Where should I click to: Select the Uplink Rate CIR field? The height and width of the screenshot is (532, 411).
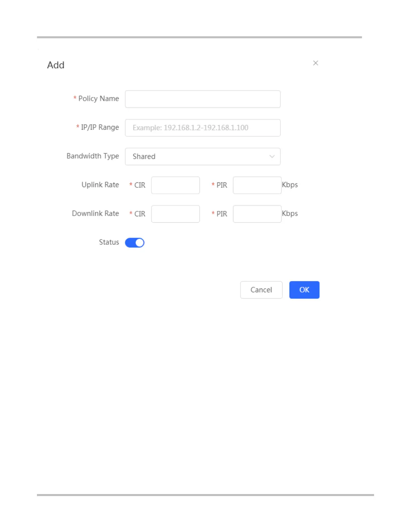[175, 185]
